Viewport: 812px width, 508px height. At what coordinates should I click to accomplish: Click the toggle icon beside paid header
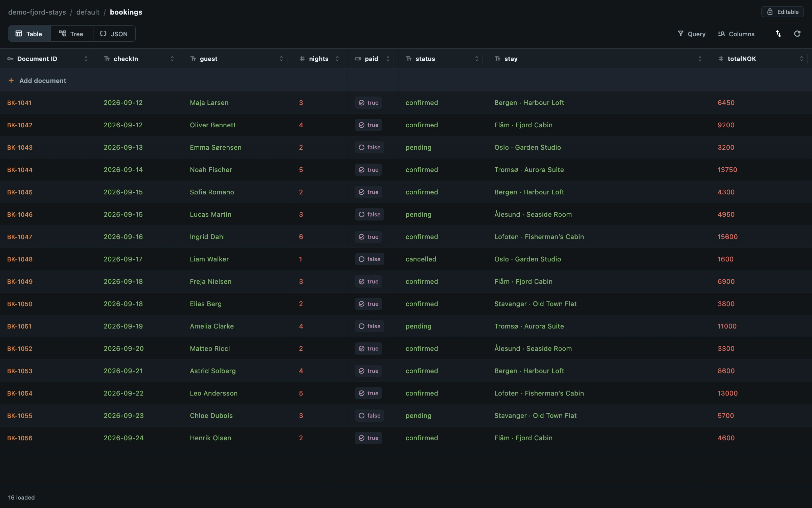click(358, 59)
